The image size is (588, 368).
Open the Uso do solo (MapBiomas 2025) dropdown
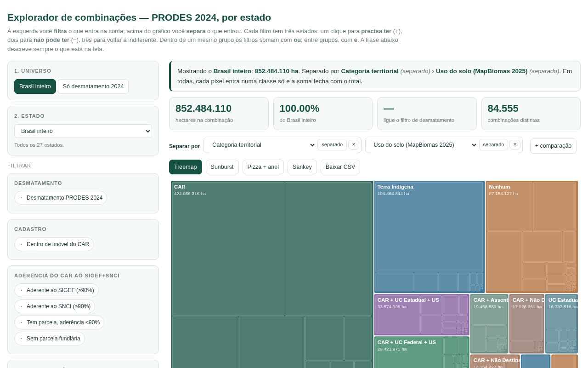(x=423, y=145)
